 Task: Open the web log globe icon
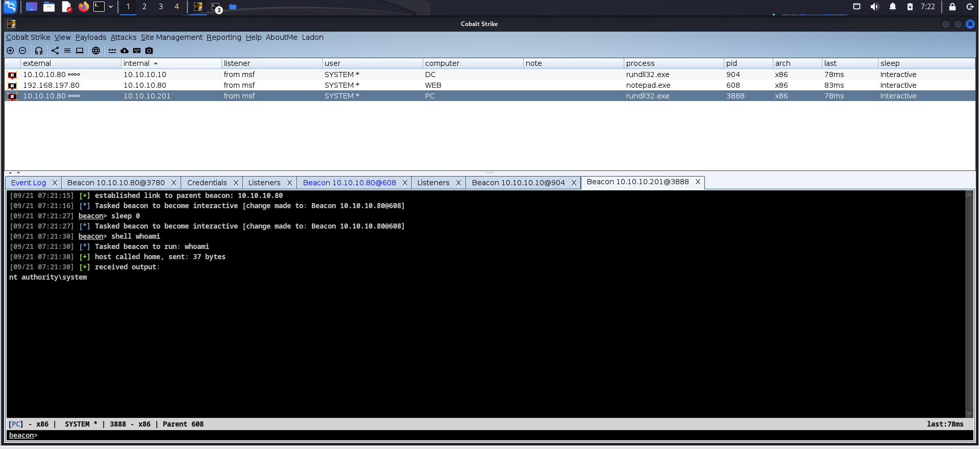(96, 51)
